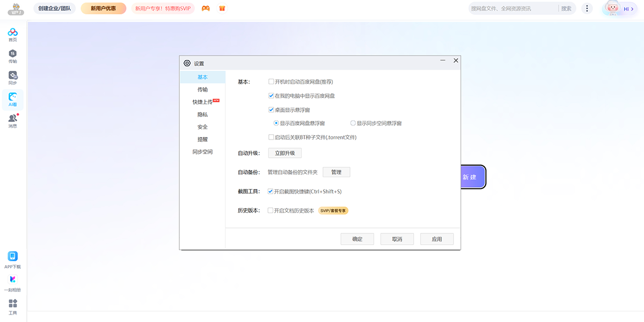644x322 pixels.
Task: Click the search input field
Action: click(x=513, y=9)
